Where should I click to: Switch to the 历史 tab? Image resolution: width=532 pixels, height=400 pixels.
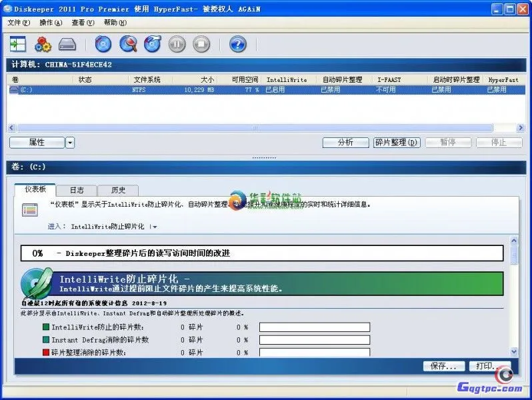click(x=118, y=190)
